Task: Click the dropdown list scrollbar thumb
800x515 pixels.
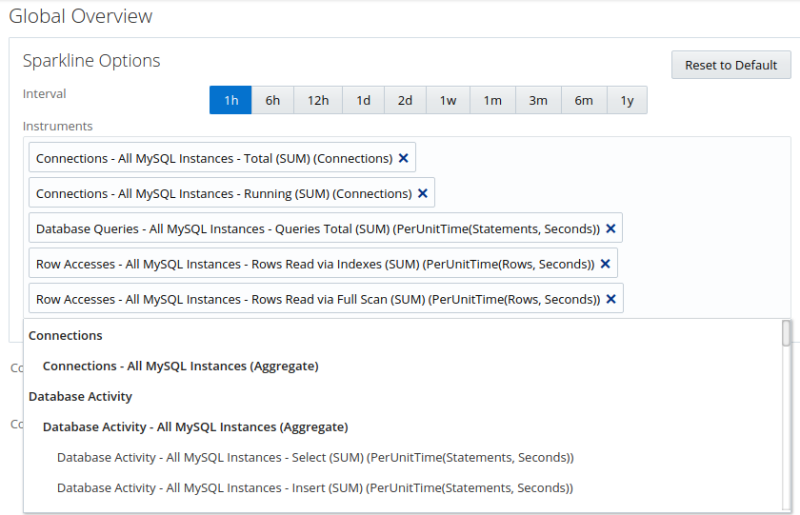Action: pos(786,333)
